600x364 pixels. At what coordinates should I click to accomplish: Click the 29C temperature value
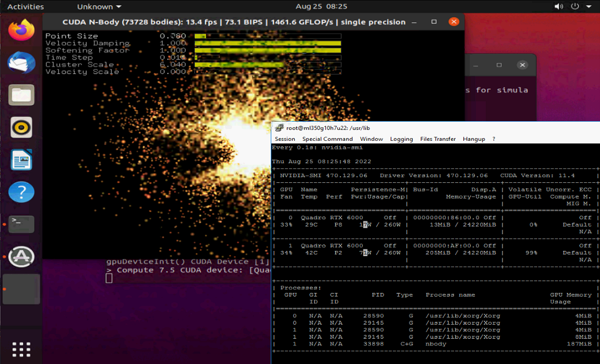click(311, 224)
